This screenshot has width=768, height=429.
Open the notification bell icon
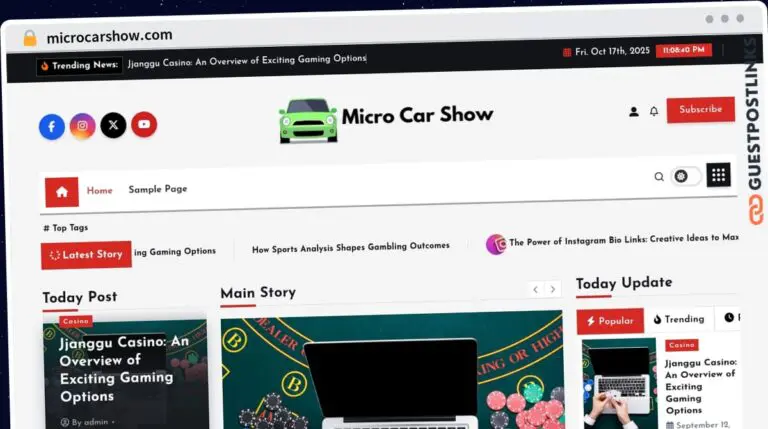pos(654,112)
